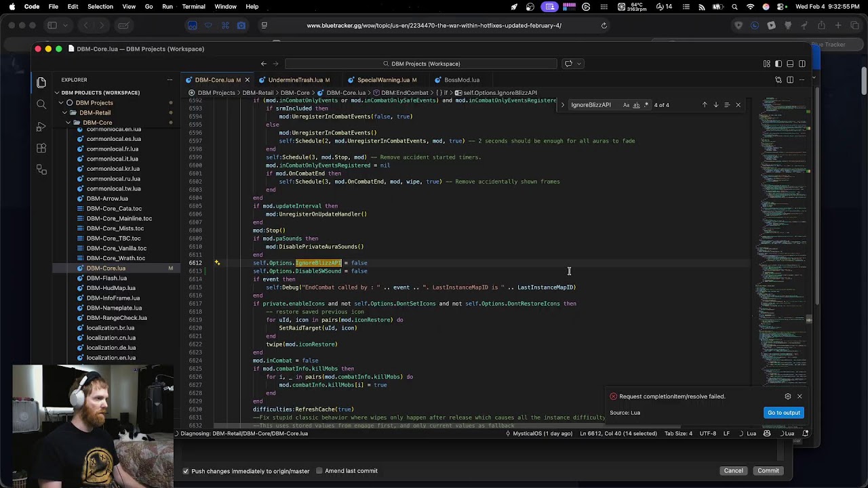Go back using navigation left arrow

[264, 64]
